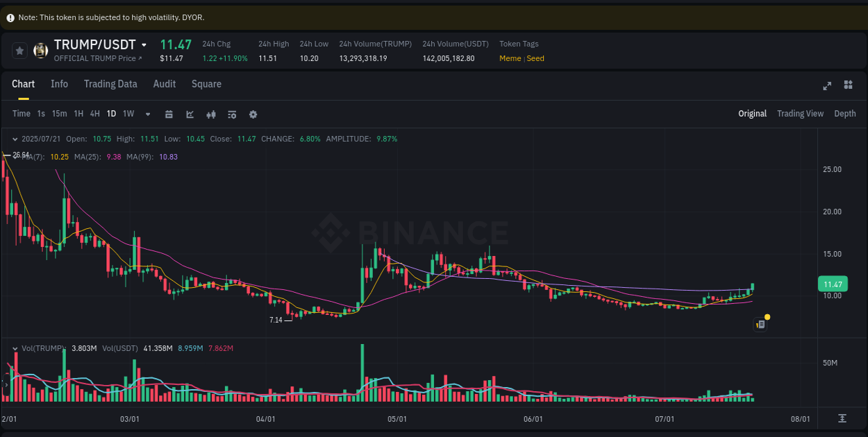Toggle the favorite star for TRUMP/USDT
Viewport: 868px width, 437px height.
pos(19,50)
